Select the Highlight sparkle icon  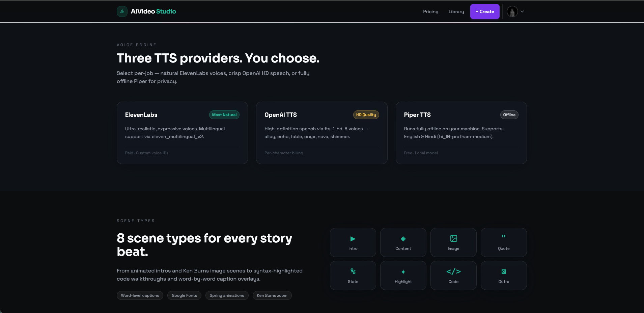tap(403, 272)
